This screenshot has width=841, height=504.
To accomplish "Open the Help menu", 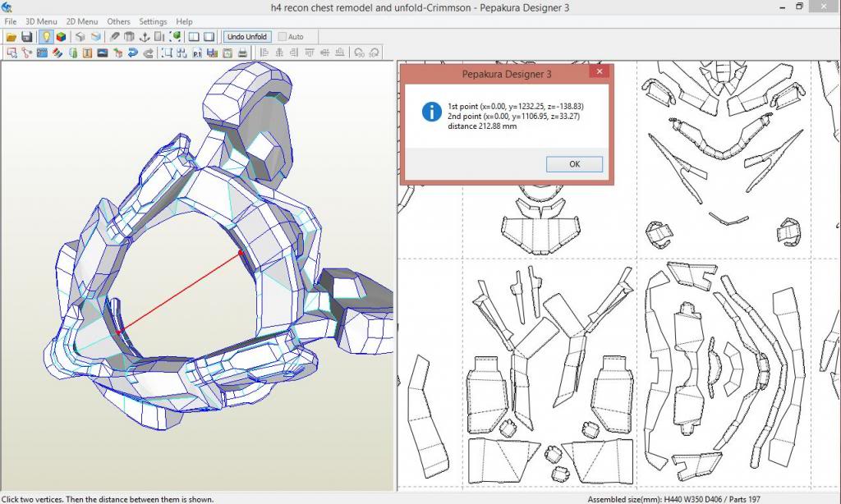I will (x=184, y=21).
